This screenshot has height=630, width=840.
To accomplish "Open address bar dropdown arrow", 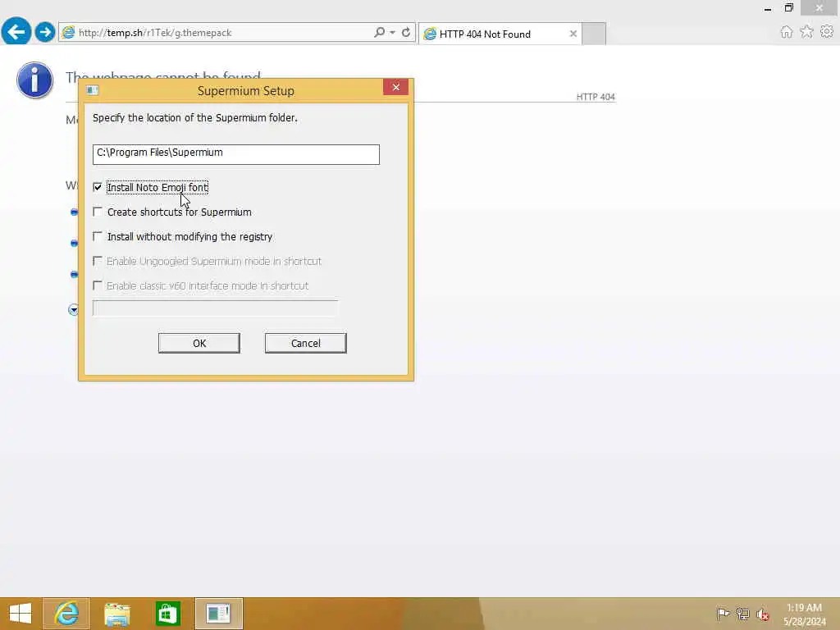I will [393, 33].
